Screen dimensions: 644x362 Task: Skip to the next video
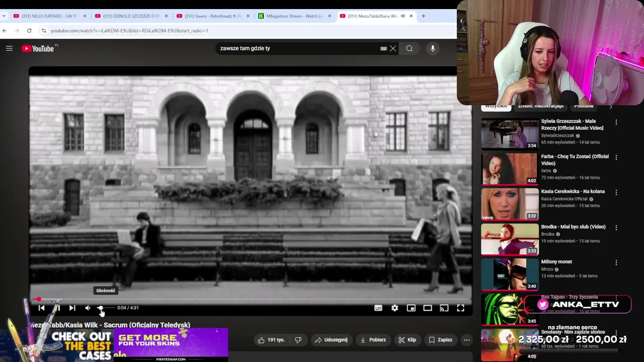pos(72,308)
